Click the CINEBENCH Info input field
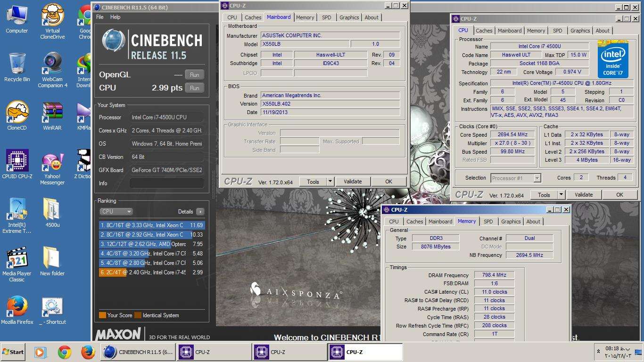Viewport: 644px width, 362px height. (167, 183)
